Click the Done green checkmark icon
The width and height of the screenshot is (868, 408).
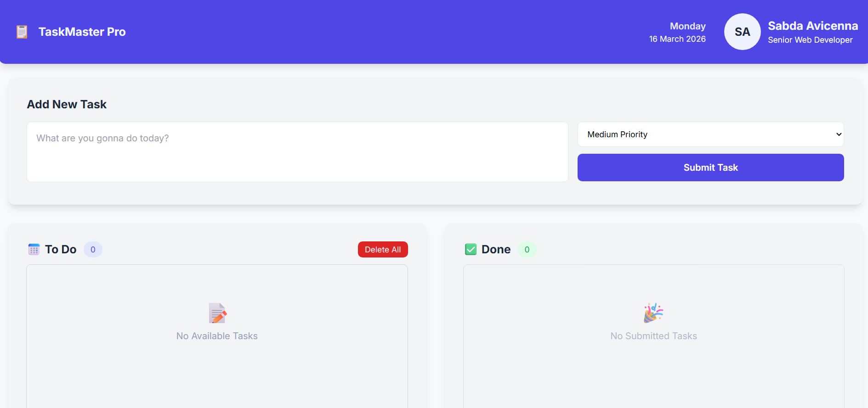coord(471,249)
